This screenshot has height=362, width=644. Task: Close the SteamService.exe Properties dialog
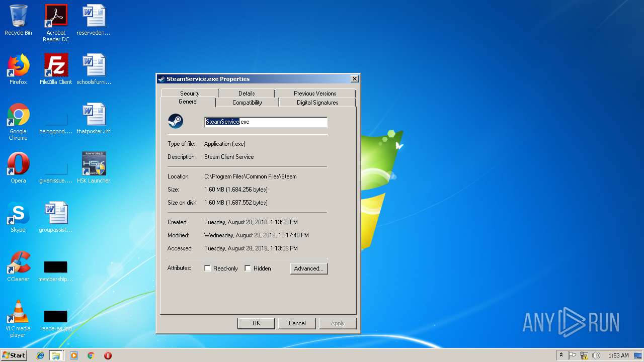point(354,79)
